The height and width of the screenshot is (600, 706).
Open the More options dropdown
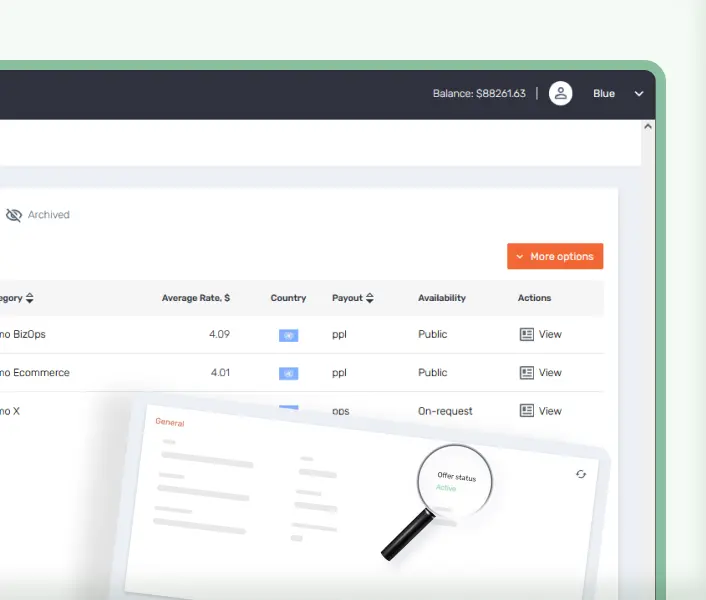(555, 257)
